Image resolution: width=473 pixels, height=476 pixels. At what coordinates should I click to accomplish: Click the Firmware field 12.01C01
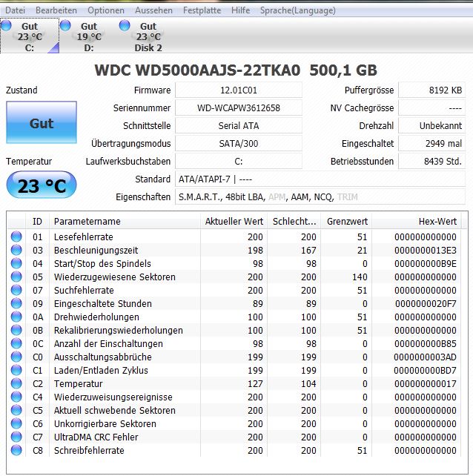tap(239, 90)
